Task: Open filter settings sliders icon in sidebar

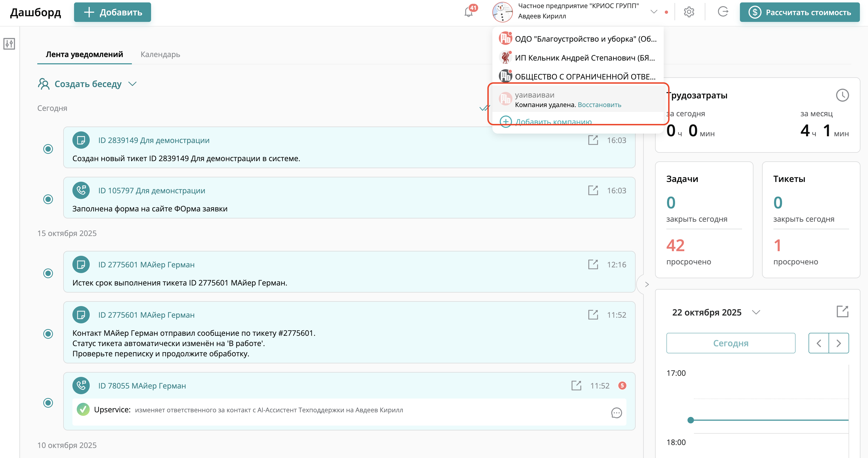Action: click(9, 44)
